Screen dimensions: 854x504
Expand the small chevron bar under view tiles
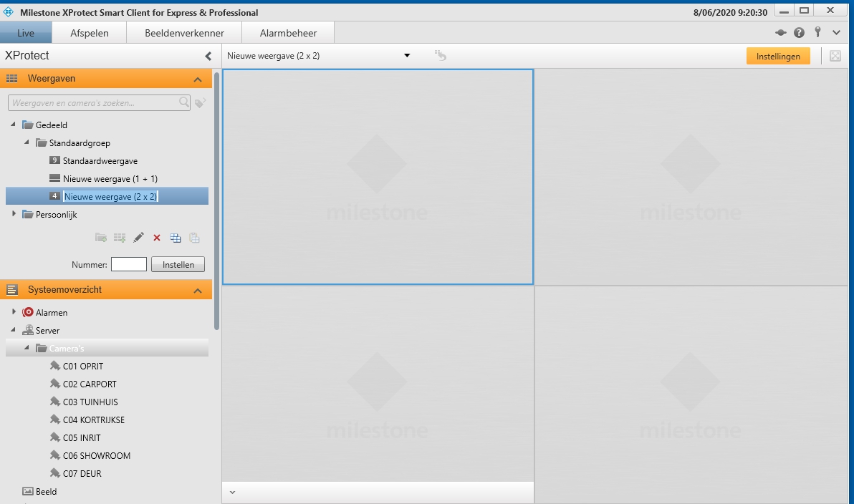(x=233, y=493)
